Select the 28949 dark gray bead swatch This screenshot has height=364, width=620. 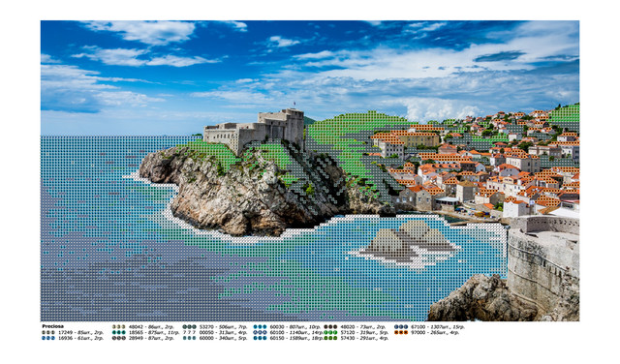[118, 338]
